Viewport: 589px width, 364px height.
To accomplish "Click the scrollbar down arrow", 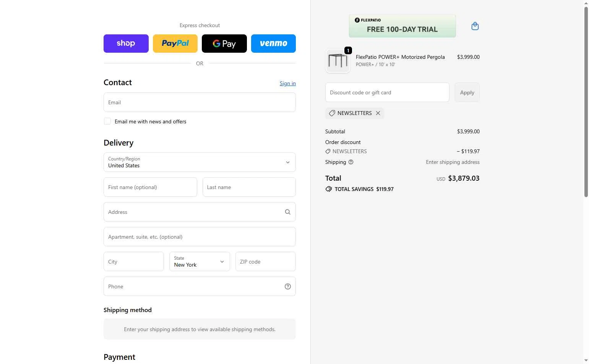I will [586, 360].
